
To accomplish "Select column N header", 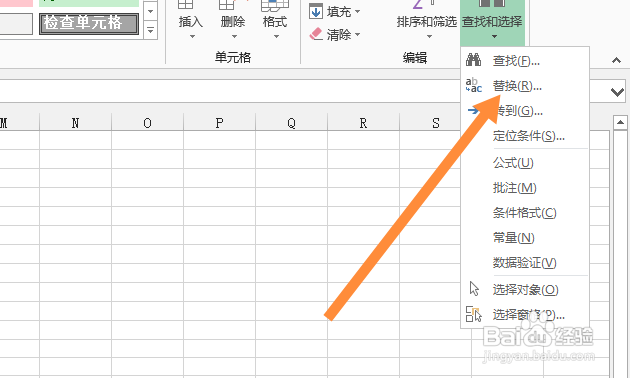I will point(75,123).
